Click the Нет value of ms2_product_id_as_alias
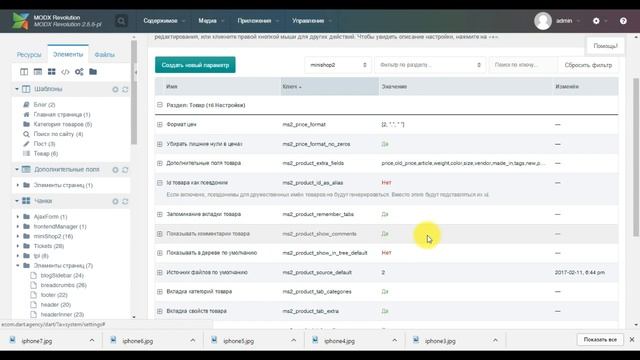Viewport: 640px width, 360px height. coord(386,183)
